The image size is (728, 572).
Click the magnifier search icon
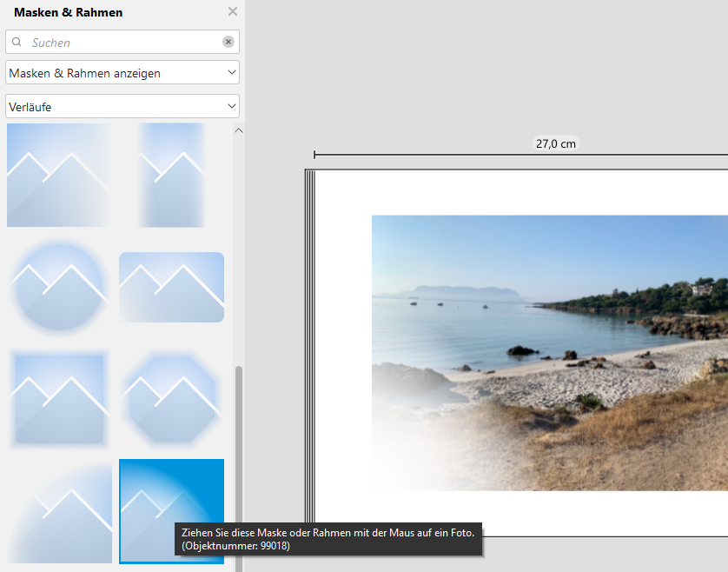click(x=17, y=42)
